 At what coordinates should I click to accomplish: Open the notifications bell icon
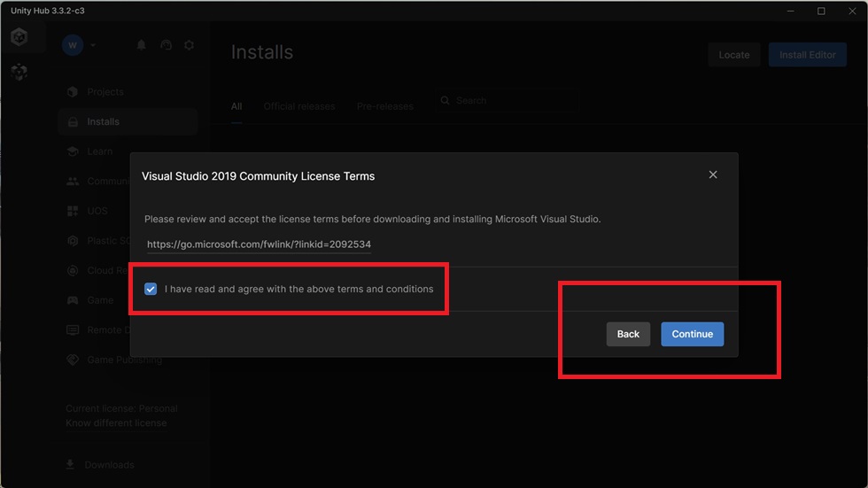point(141,45)
